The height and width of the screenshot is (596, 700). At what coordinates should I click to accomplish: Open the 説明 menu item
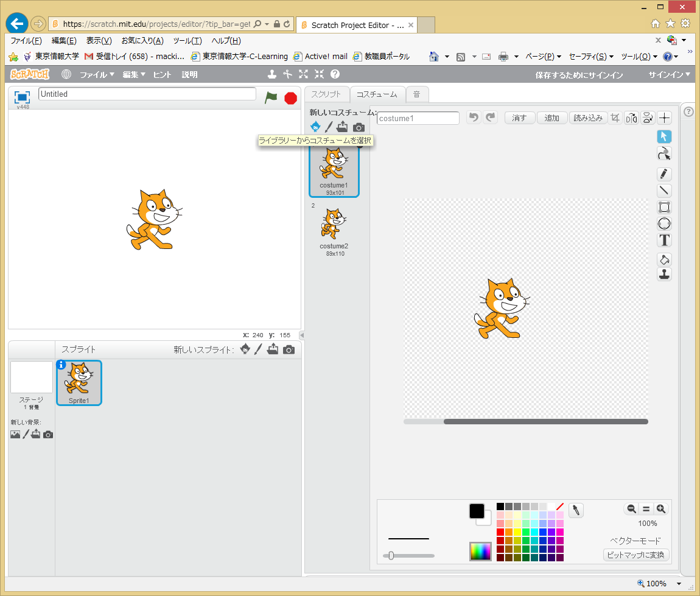(190, 74)
